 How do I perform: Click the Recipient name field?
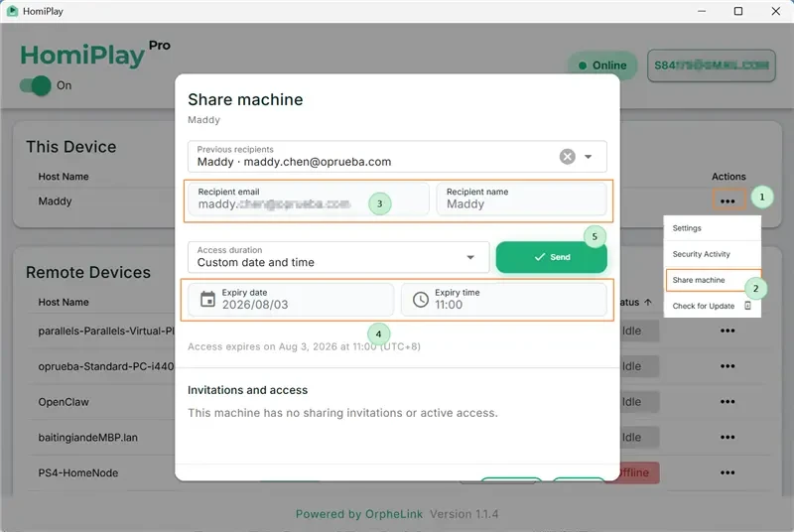coord(521,199)
